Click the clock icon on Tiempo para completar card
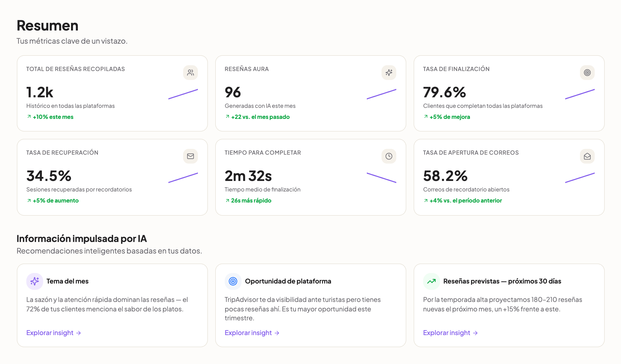 point(389,156)
